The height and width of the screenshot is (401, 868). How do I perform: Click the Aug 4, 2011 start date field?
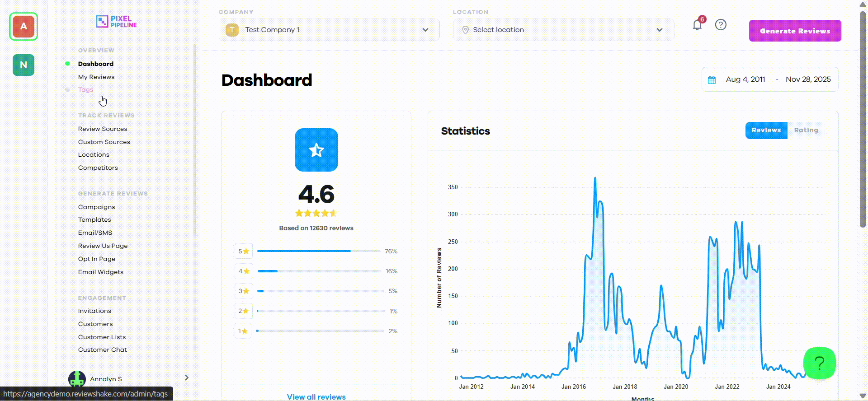[745, 79]
